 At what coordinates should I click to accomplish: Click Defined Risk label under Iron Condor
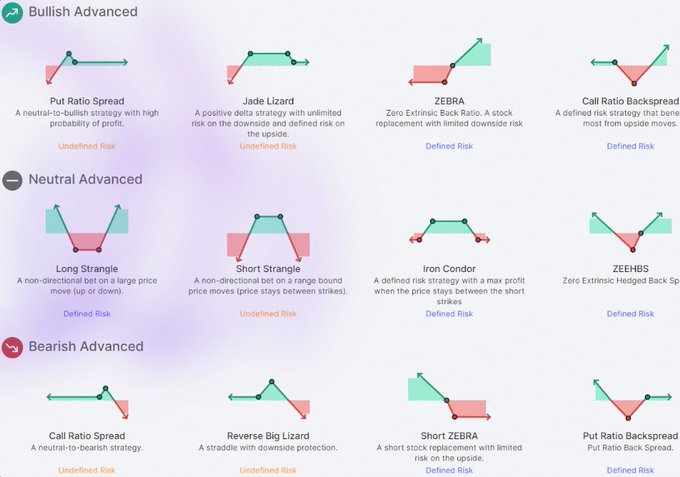449,314
